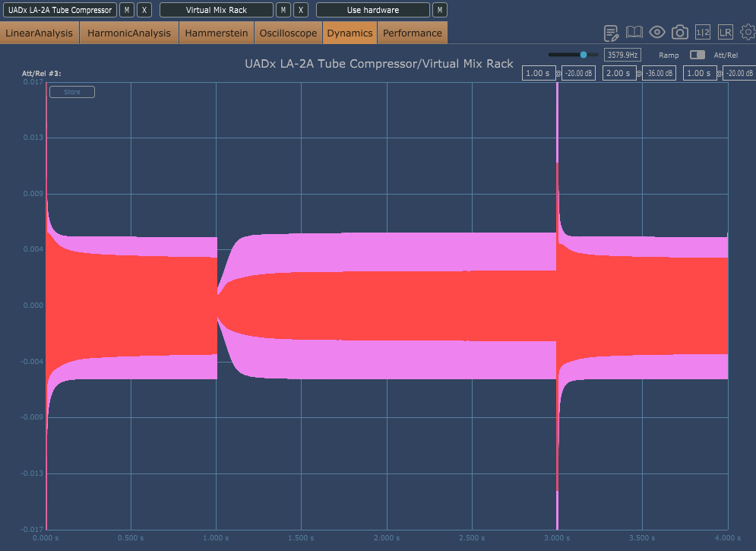Switch to the HarmonicAnalysis tab

[129, 33]
